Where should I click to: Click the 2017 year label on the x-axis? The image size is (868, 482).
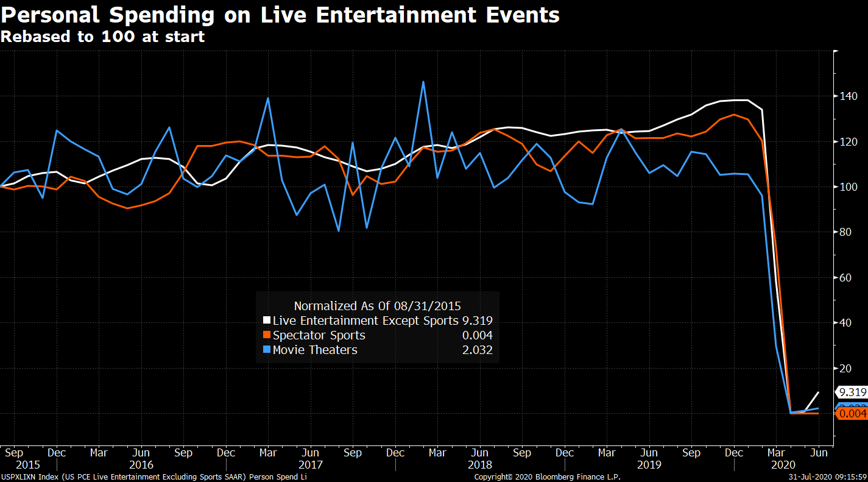click(311, 464)
